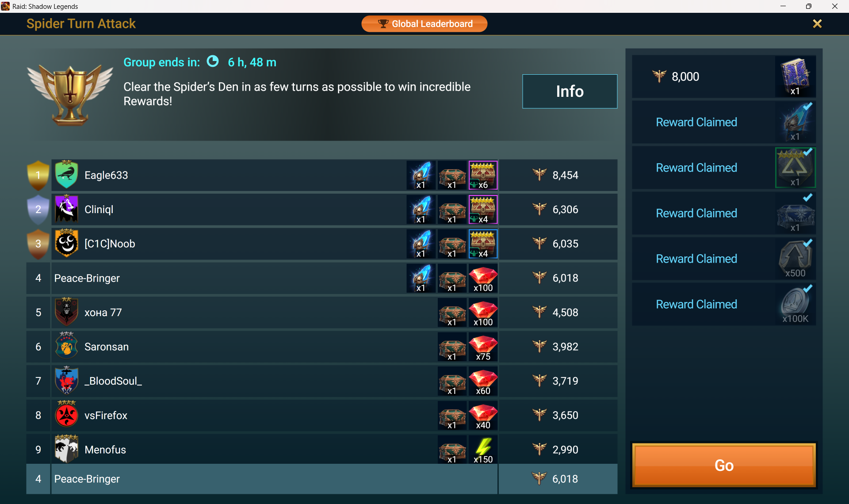Click Peace-Bringer's x100 gems reward
849x504 pixels.
[483, 278]
